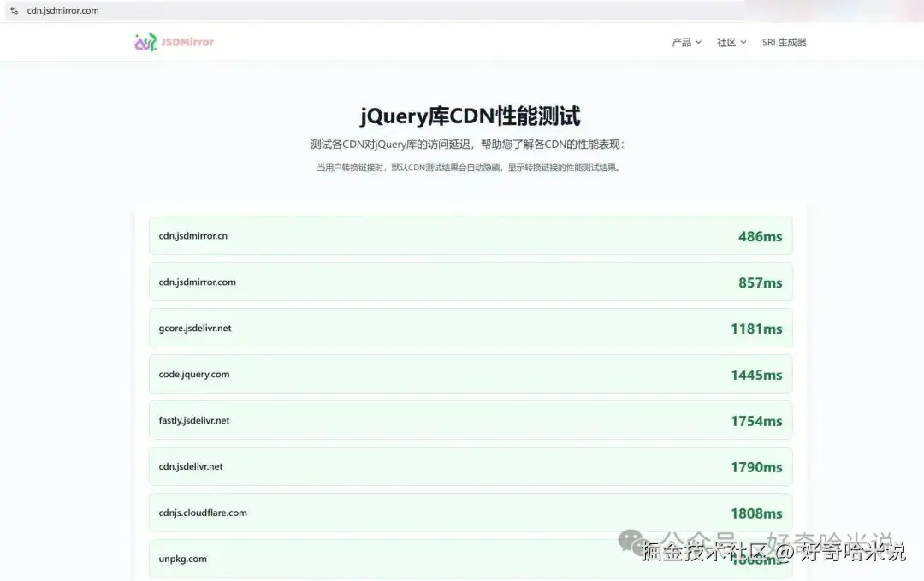The height and width of the screenshot is (581, 924).
Task: Click the 1754ms latency value
Action: point(756,421)
